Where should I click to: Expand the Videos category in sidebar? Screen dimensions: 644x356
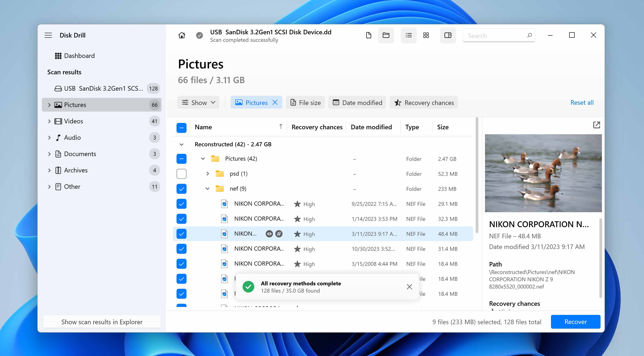(49, 121)
